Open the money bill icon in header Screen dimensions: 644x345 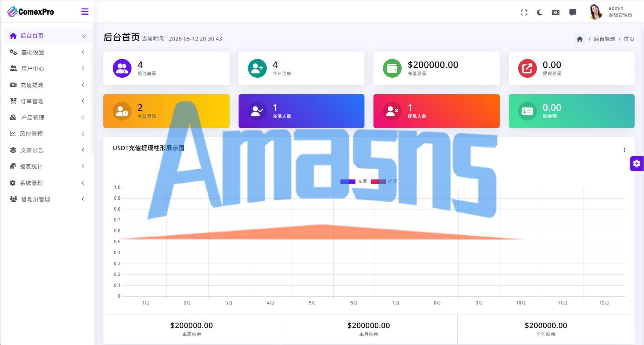[x=556, y=12]
